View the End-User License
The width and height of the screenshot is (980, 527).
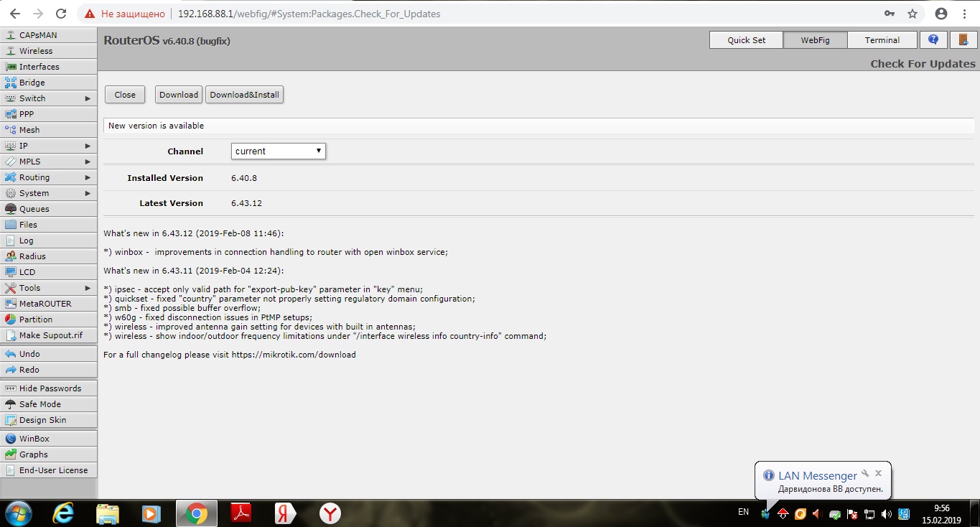coord(49,470)
